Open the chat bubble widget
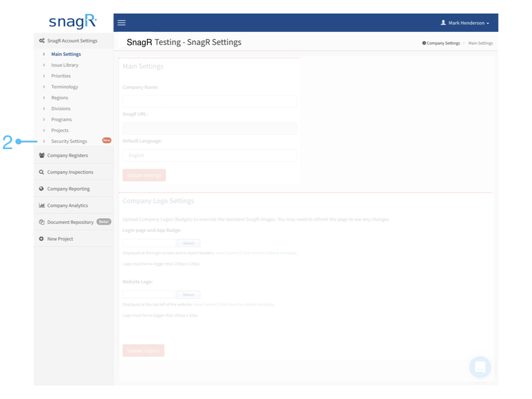Image resolution: width=532 pixels, height=399 pixels. 480,367
